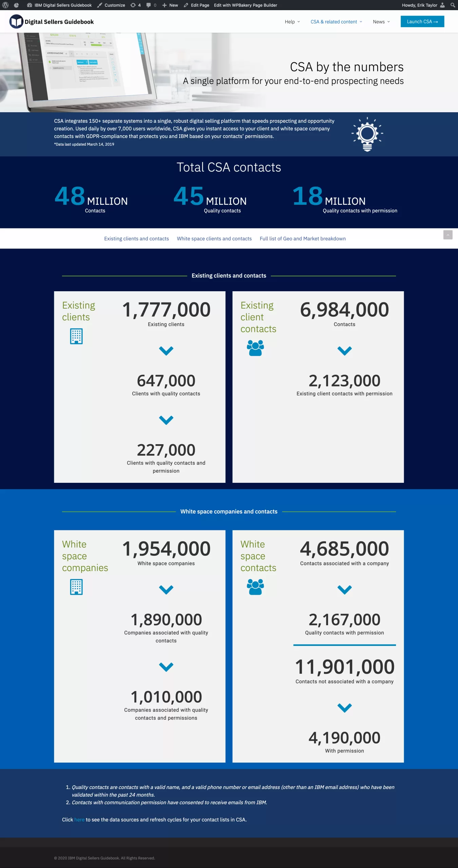
Task: Click the CSA by the numbers heading
Action: (x=347, y=67)
